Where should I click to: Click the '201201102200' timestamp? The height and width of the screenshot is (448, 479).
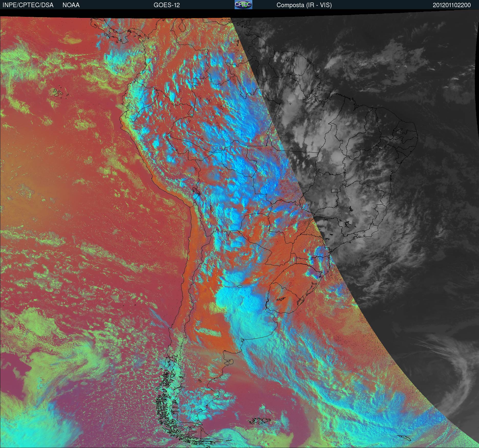click(x=452, y=5)
